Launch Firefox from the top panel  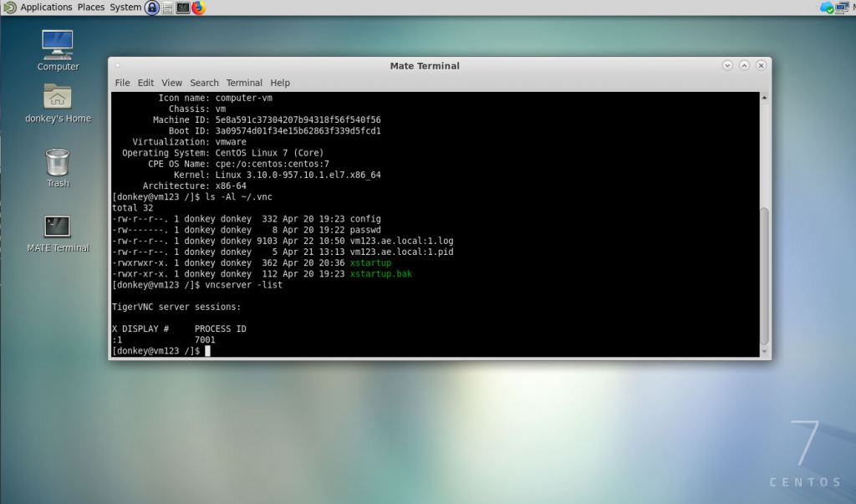pos(197,8)
